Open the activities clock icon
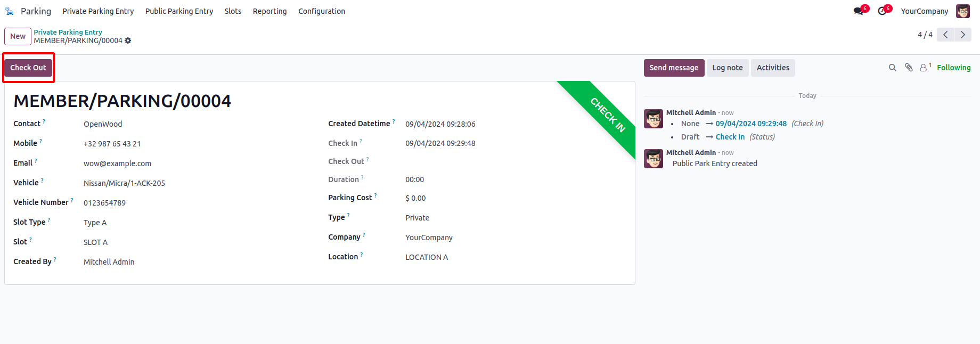The image size is (980, 344). pos(883,11)
